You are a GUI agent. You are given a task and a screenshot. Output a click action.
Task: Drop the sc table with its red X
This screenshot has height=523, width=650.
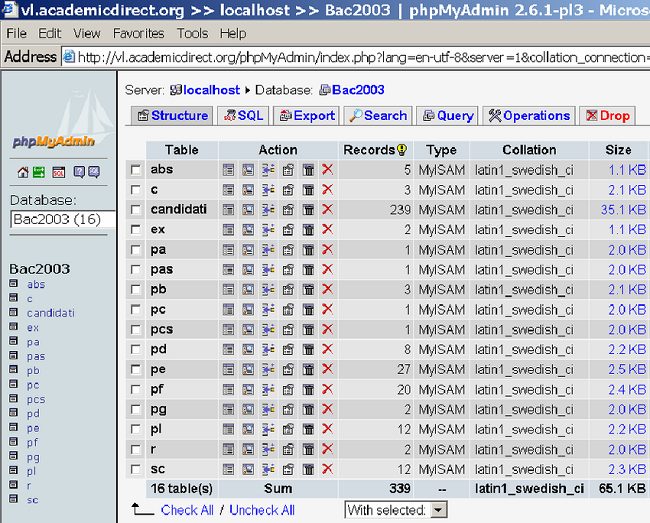pyautogui.click(x=327, y=469)
